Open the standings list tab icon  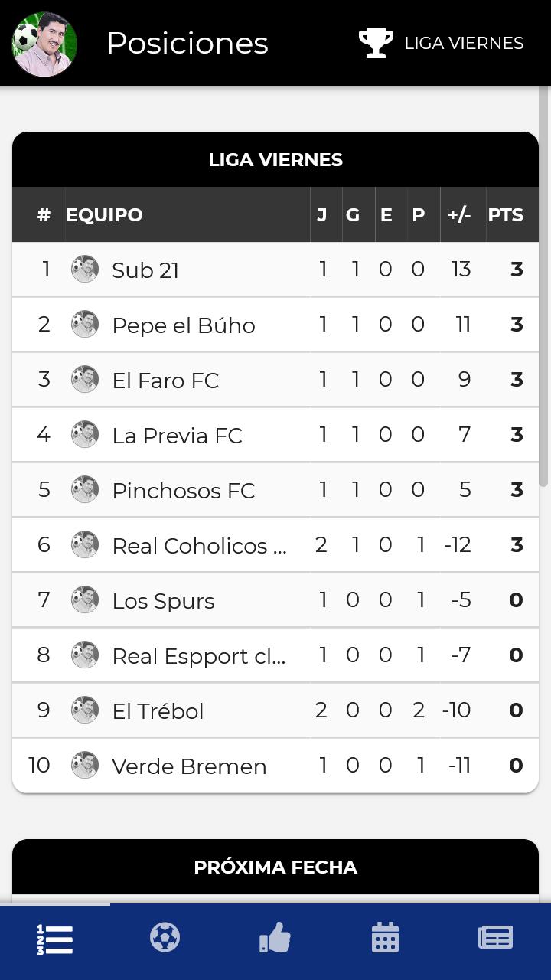[x=55, y=939]
